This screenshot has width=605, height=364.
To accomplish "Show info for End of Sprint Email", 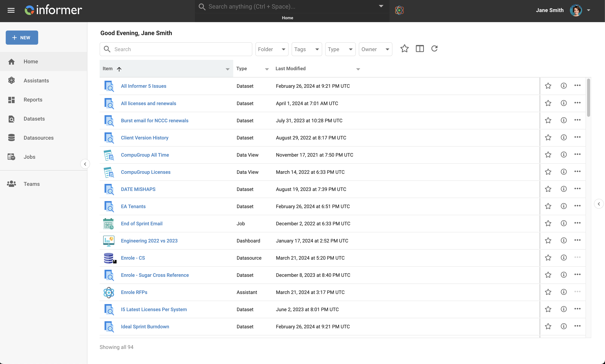I will click(x=564, y=223).
